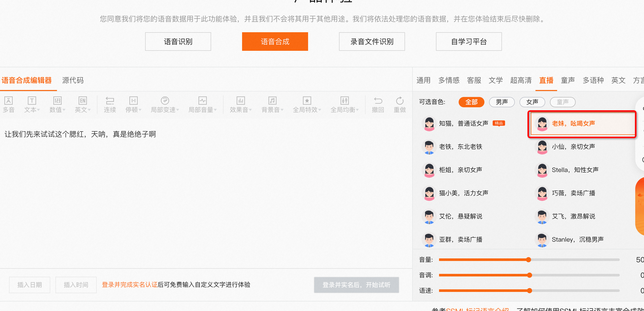This screenshot has width=644, height=311.
Task: Select the 老铁 东北老铁 voice avatar
Action: (x=429, y=147)
